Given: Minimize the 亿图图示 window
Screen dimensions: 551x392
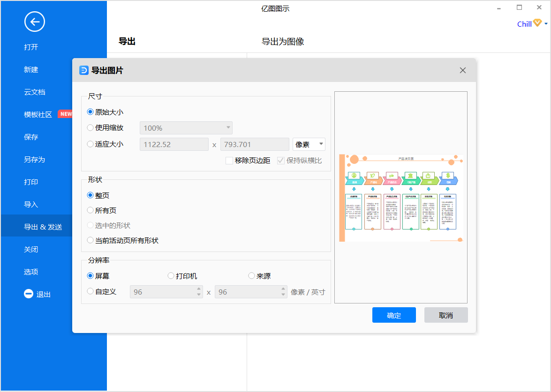Looking at the screenshot, I should (x=498, y=8).
